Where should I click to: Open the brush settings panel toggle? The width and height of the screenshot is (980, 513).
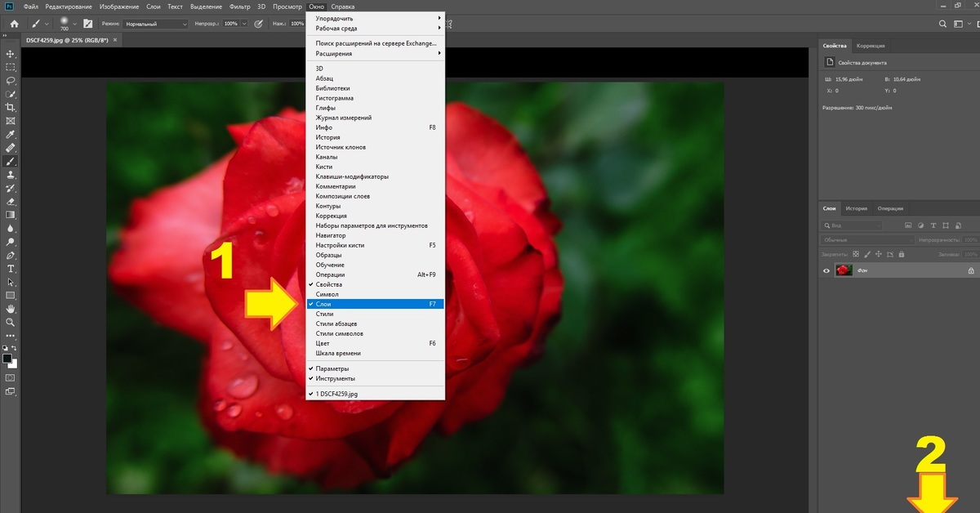tap(87, 24)
